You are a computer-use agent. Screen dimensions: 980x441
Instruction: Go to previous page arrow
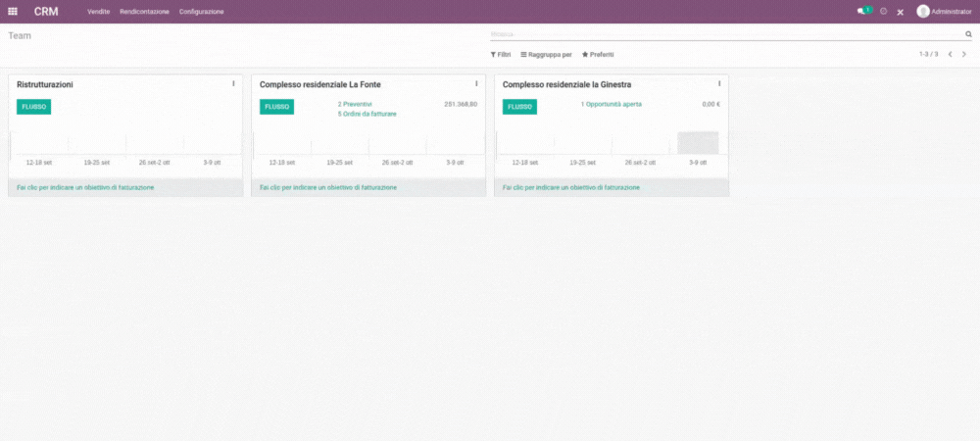950,55
